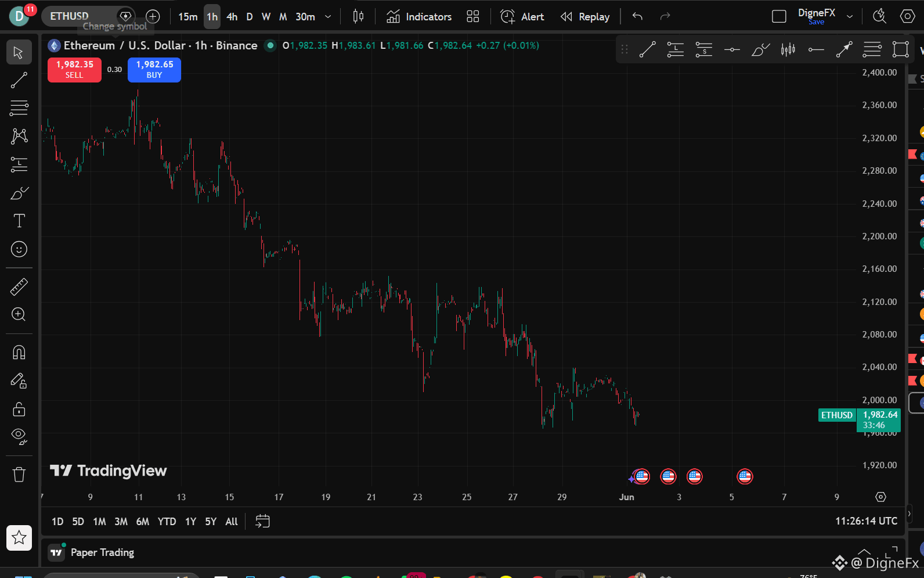Remove objects using the trash icon
Screen dimensions: 924x578
click(19, 475)
